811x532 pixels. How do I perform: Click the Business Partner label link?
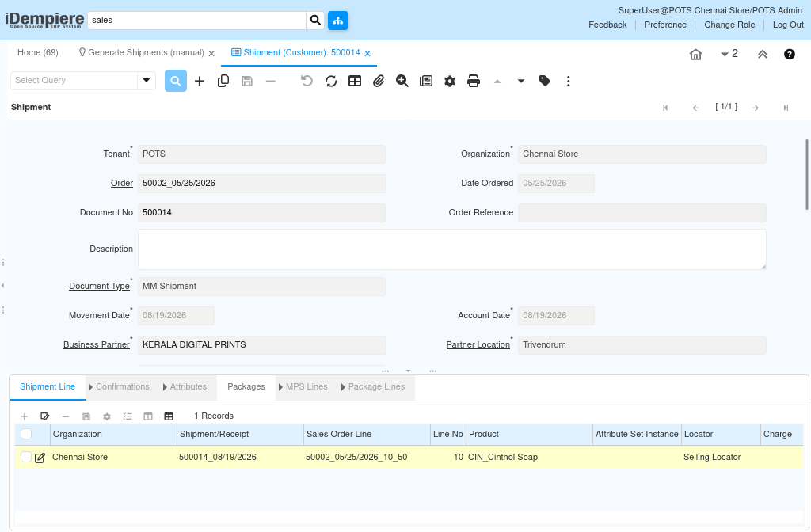[96, 345]
